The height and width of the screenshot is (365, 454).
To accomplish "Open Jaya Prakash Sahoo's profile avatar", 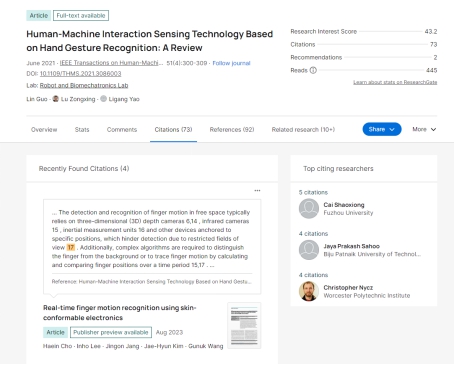I will [309, 250].
